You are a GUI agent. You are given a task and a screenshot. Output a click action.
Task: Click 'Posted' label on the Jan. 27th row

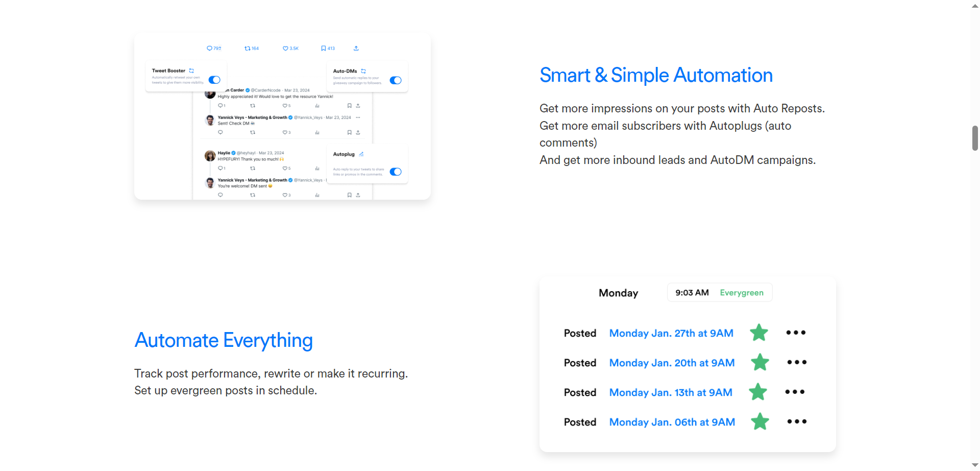[580, 333]
